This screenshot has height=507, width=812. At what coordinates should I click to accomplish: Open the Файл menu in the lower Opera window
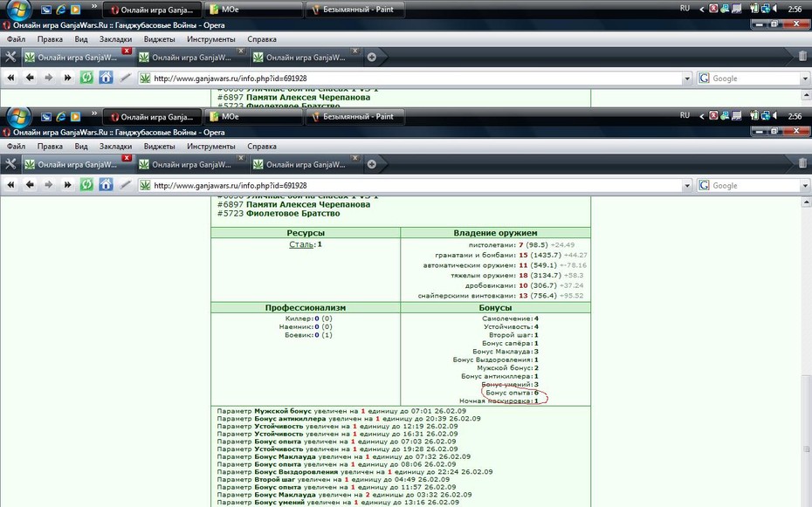(16, 147)
